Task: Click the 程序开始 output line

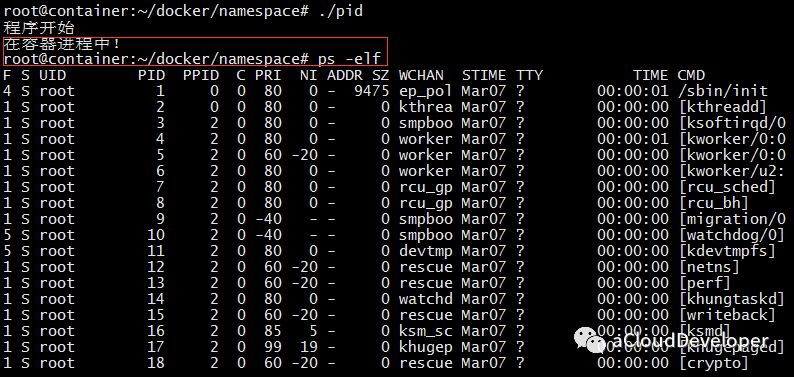Action: pos(39,27)
